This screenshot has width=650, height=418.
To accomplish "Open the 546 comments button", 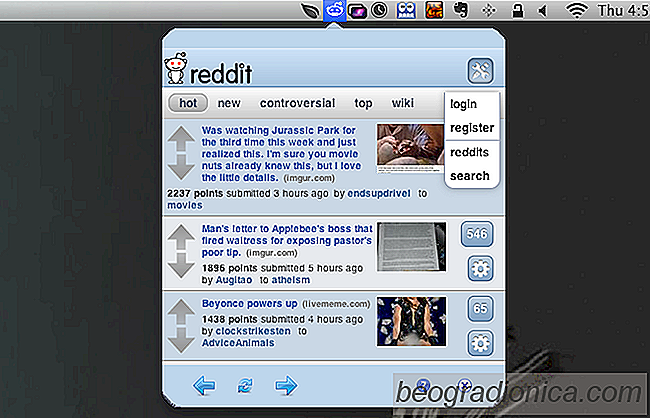I will click(x=477, y=234).
